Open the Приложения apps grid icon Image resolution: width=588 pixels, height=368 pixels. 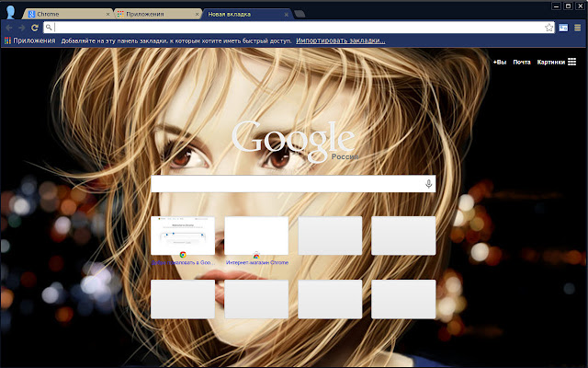point(7,40)
